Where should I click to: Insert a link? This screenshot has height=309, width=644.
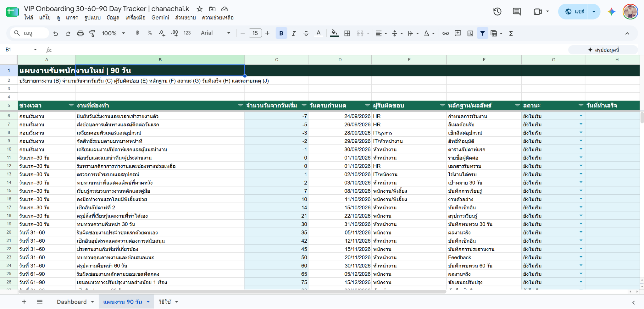446,33
